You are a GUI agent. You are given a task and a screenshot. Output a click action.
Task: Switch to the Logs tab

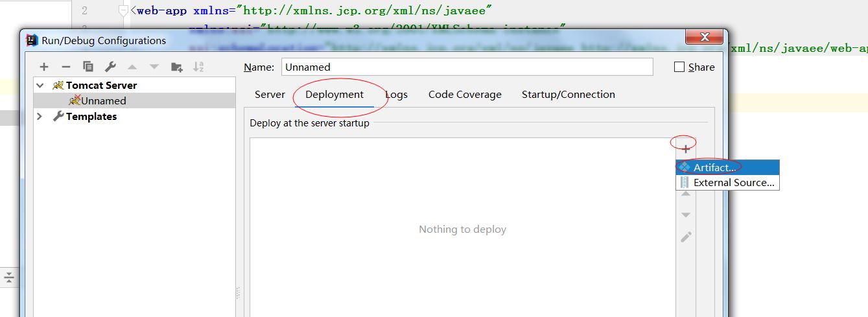[x=396, y=94]
